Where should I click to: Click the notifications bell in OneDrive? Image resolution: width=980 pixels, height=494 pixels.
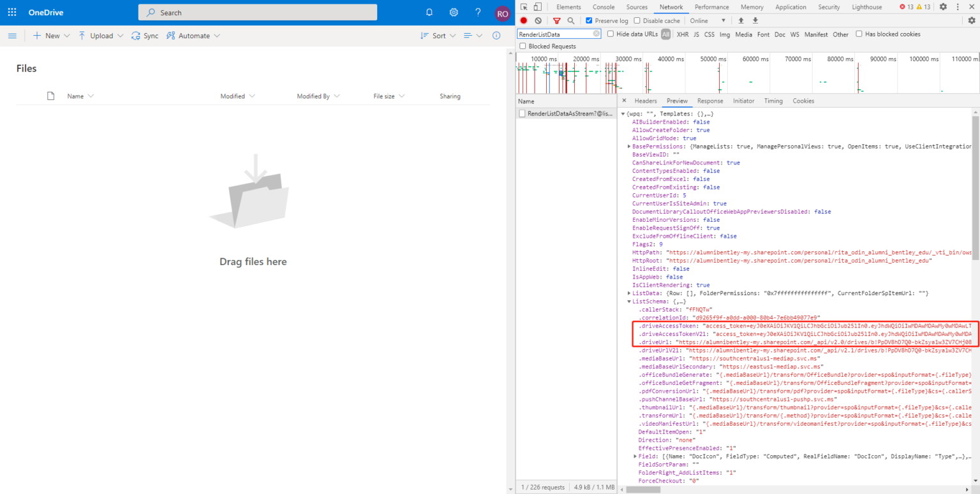click(x=429, y=12)
